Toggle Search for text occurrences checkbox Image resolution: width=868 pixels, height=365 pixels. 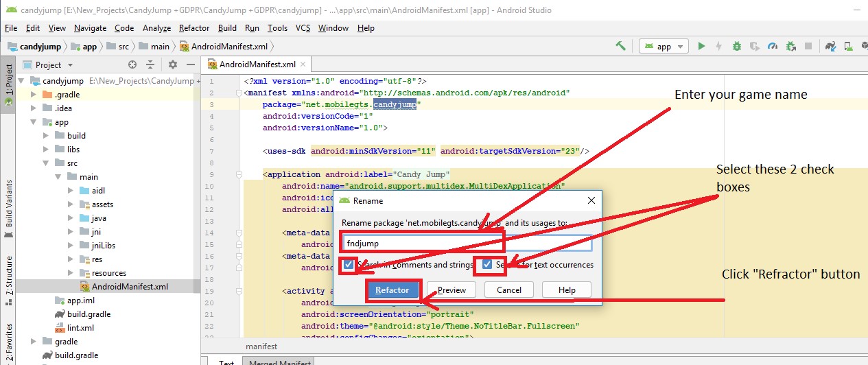pos(486,264)
